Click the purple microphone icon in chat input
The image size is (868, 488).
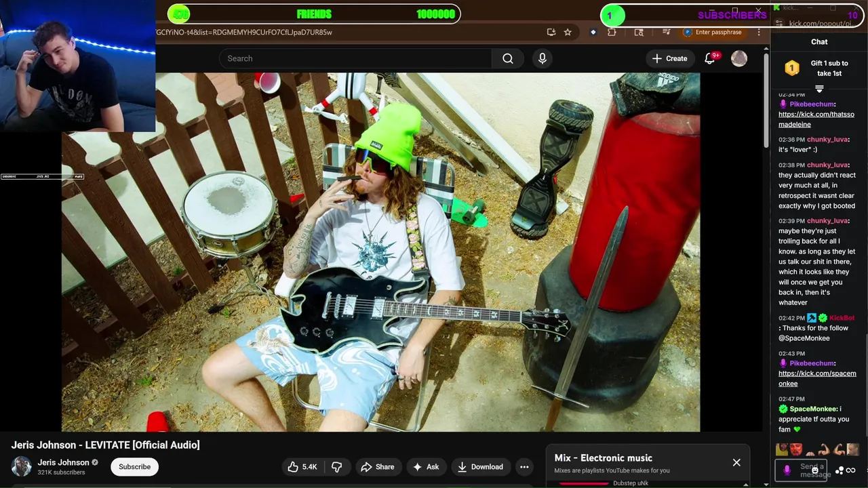click(787, 470)
